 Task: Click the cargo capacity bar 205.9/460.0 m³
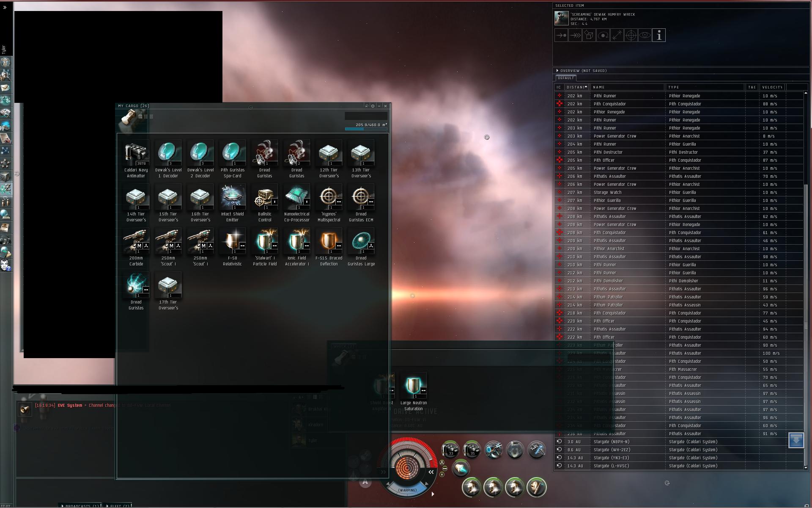click(366, 129)
